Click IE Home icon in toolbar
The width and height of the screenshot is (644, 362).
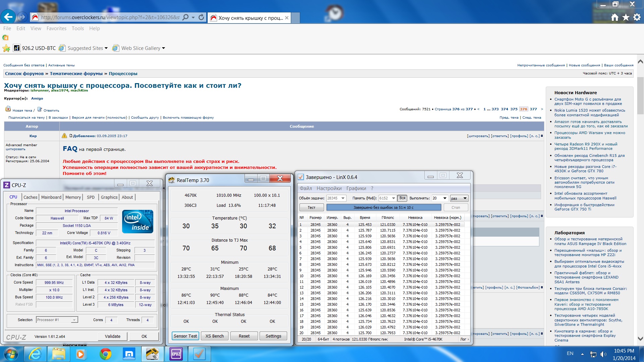coord(614,17)
